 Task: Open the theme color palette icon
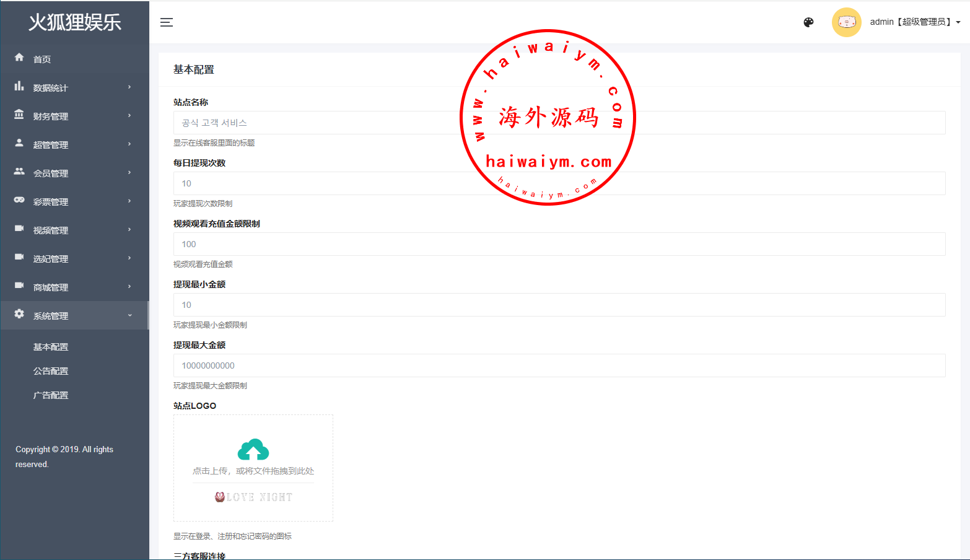click(x=808, y=22)
